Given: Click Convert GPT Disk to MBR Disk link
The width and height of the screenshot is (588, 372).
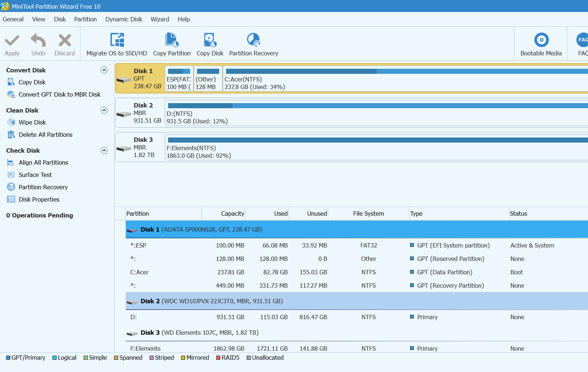Looking at the screenshot, I should click(x=60, y=94).
